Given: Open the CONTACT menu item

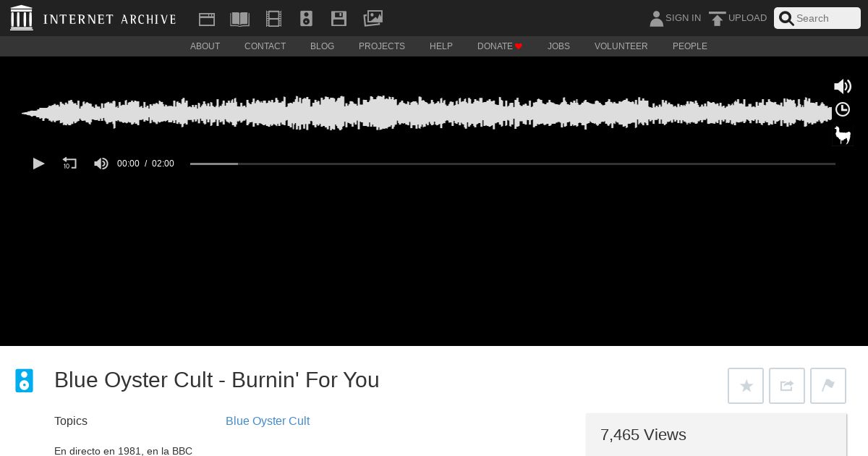Looking at the screenshot, I should pos(265,46).
